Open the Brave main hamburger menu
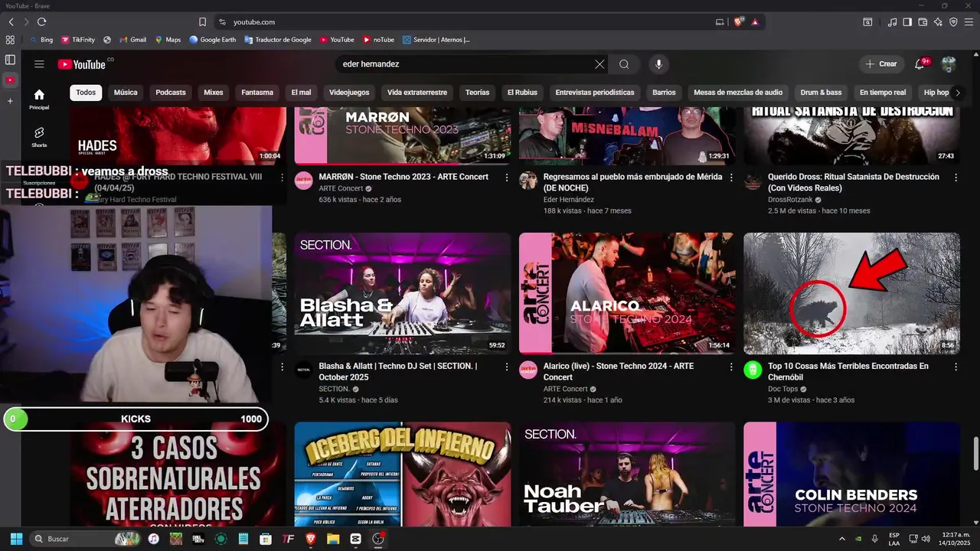The width and height of the screenshot is (980, 551). click(969, 22)
